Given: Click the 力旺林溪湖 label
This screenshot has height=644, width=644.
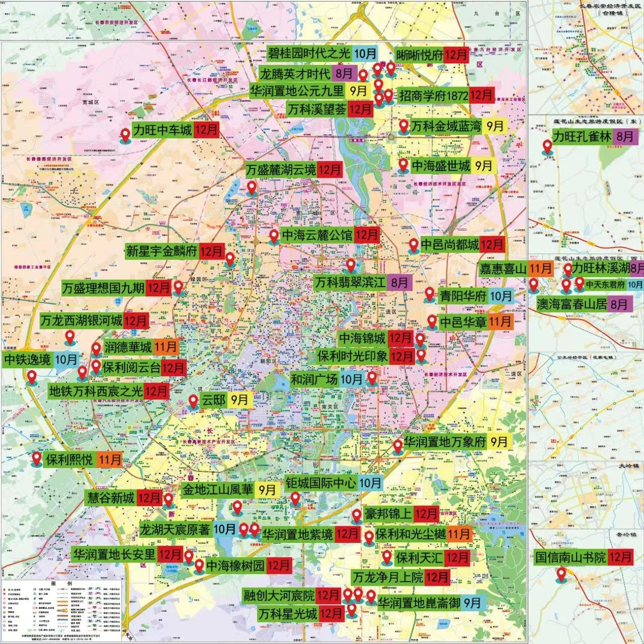Looking at the screenshot, I should point(601,268).
